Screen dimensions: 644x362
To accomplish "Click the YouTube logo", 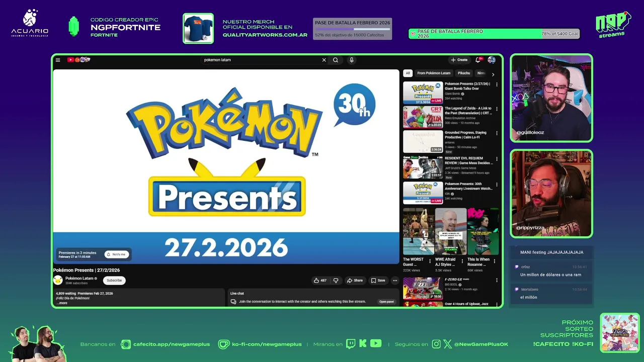I will (79, 60).
